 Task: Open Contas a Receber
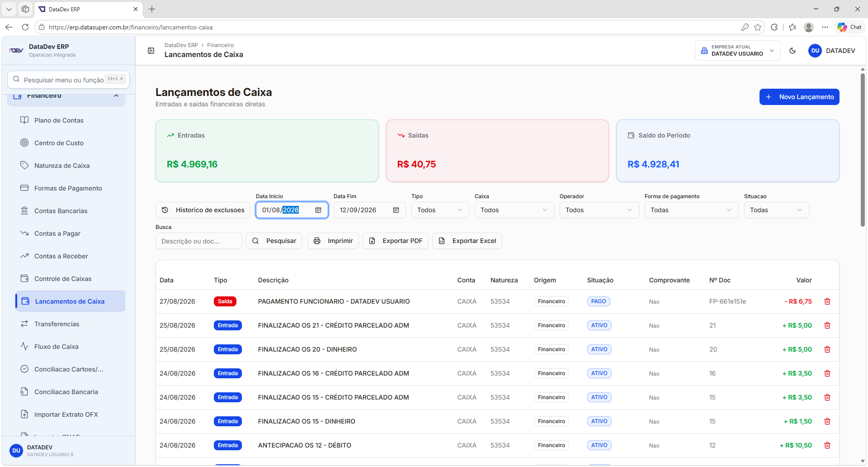click(70, 256)
